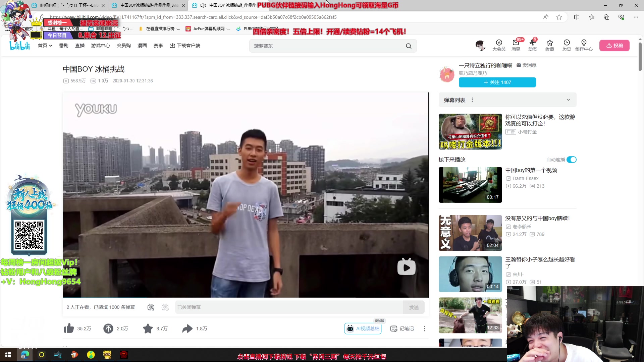
Task: Play the 中国boy的第一个视频 recommendation thumbnail
Action: coord(470,185)
